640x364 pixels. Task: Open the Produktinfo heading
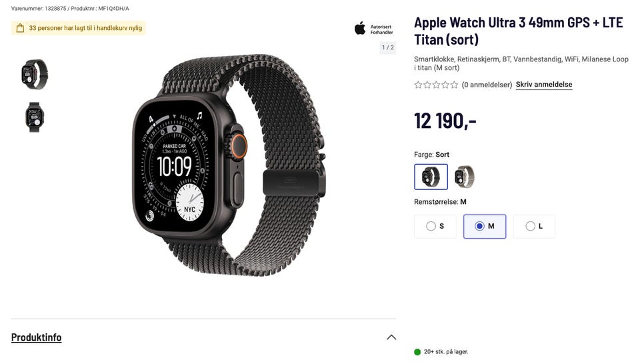36,337
